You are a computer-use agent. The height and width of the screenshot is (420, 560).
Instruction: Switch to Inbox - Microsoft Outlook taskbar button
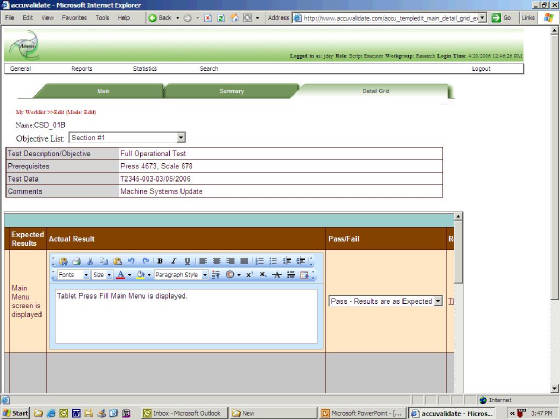[185, 413]
